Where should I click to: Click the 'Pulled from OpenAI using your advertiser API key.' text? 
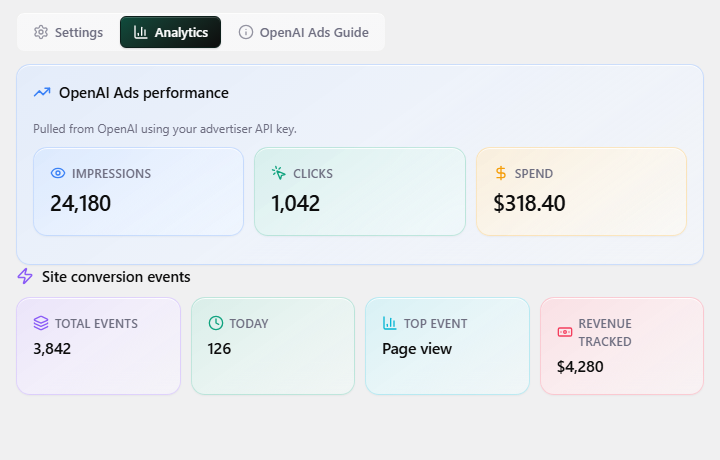point(165,129)
